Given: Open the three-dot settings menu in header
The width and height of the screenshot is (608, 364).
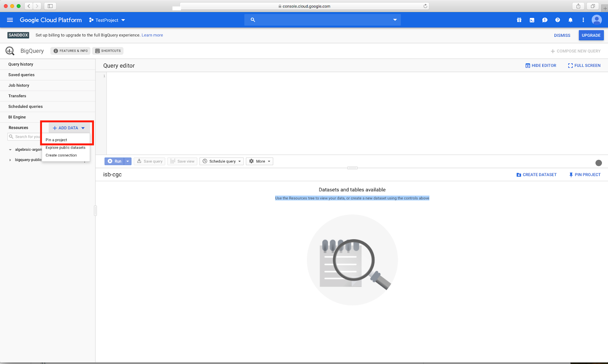Looking at the screenshot, I should 583,20.
